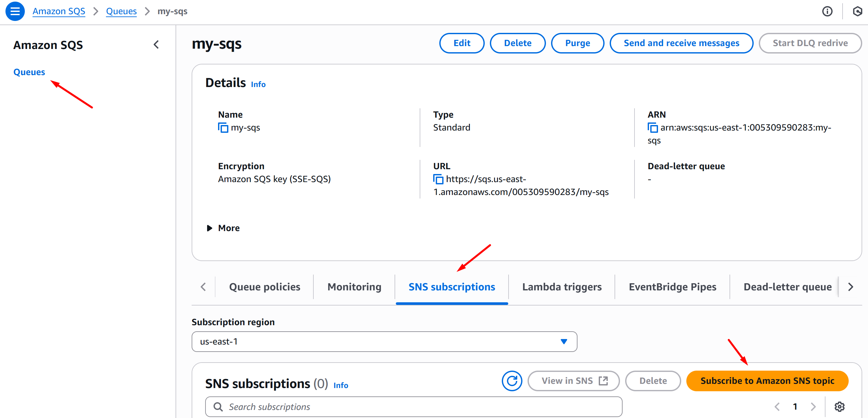Go to Queues in the breadcrumb
The height and width of the screenshot is (418, 868).
121,11
